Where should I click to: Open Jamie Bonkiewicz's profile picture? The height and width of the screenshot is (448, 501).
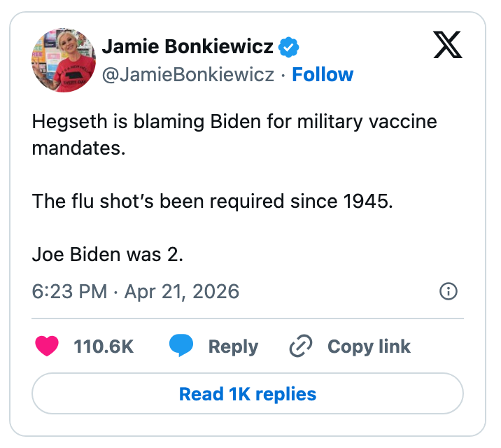point(64,60)
